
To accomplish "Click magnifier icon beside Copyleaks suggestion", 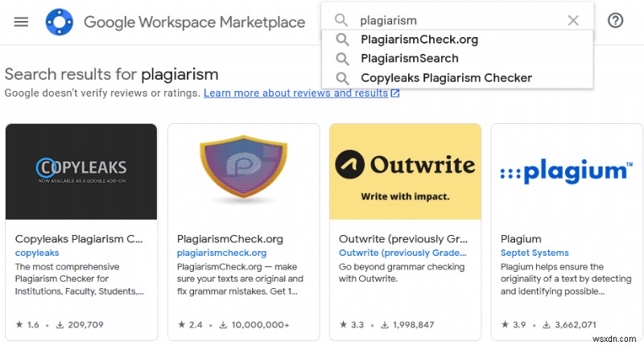I will 342,78.
